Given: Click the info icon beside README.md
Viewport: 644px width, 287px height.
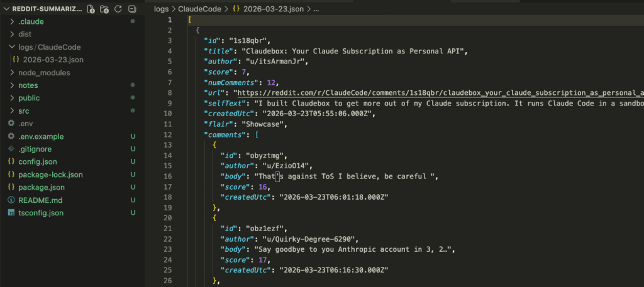Looking at the screenshot, I should coord(11,200).
